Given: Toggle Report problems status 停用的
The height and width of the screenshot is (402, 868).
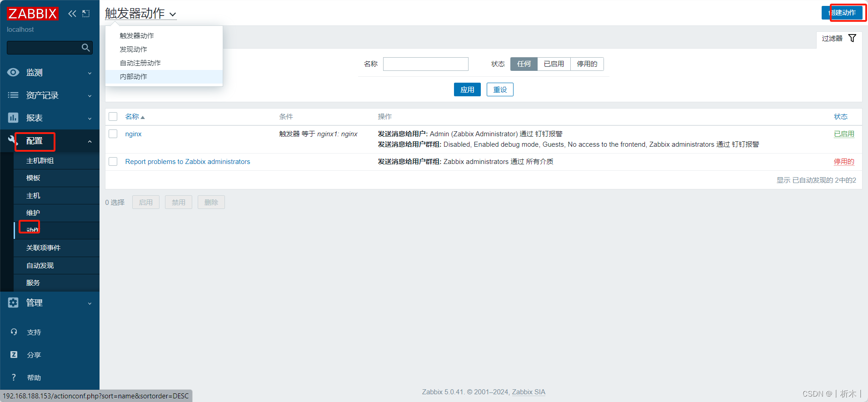Looking at the screenshot, I should pos(844,162).
